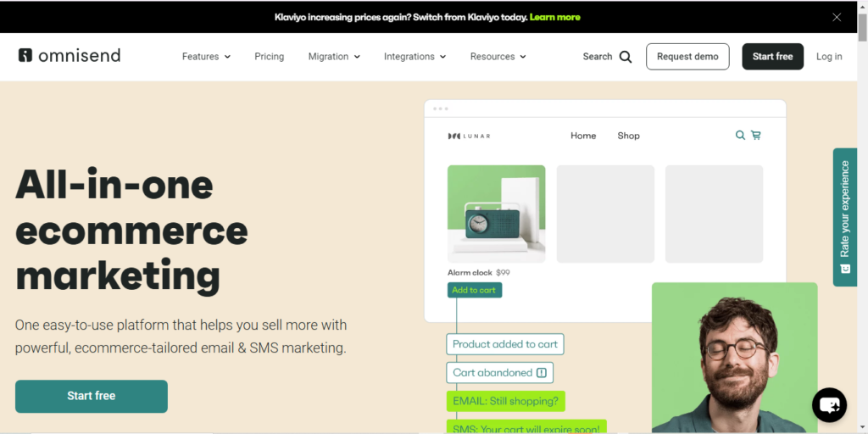Click the Add to cart button
The height and width of the screenshot is (434, 868).
click(475, 290)
